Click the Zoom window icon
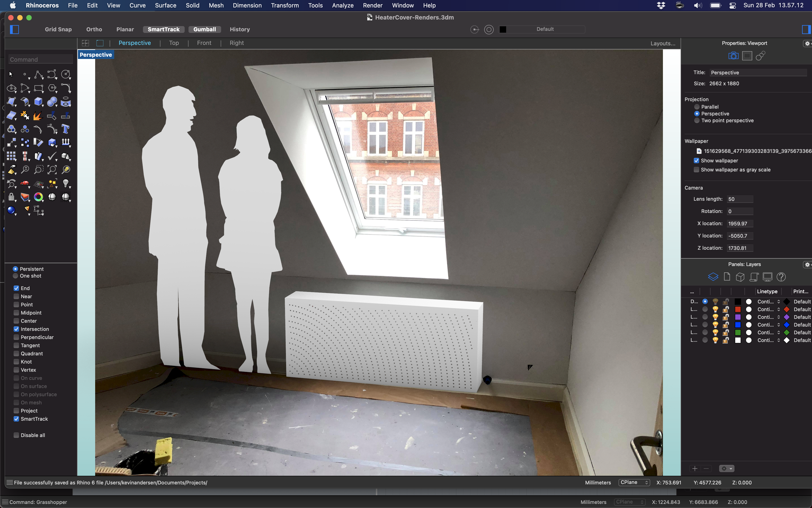 [39, 170]
